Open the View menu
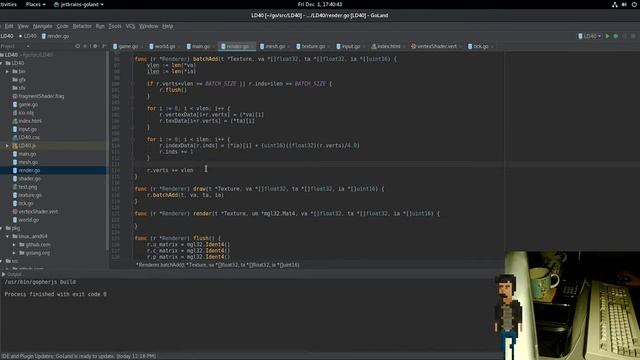Screen dimensions: 640x360 (23, 26)
